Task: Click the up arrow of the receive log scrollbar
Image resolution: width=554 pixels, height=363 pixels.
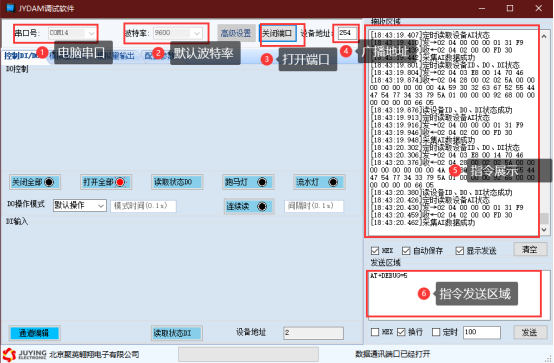Action: pos(544,36)
